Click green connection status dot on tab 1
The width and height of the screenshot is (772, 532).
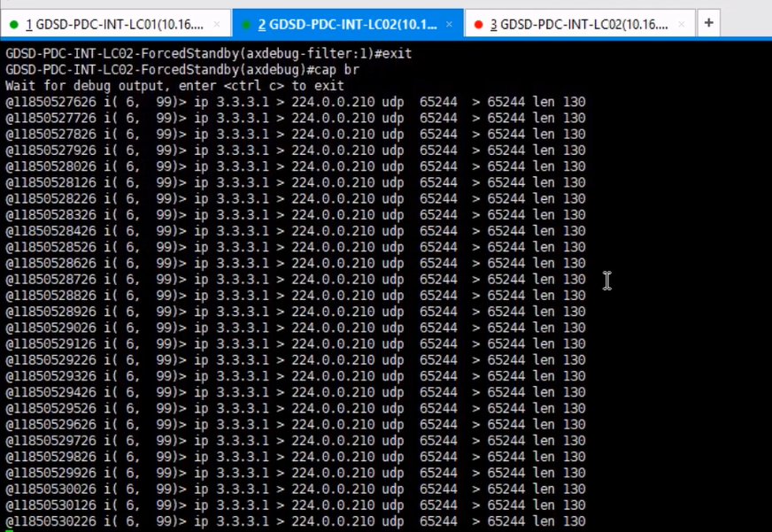click(x=14, y=25)
